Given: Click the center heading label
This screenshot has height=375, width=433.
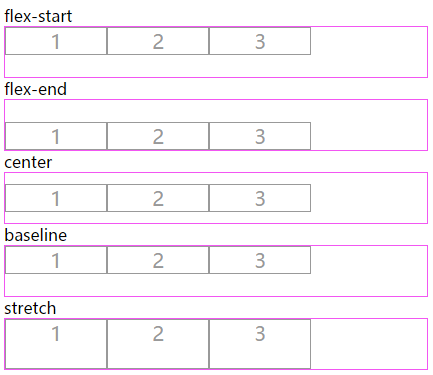Looking at the screenshot, I should pyautogui.click(x=28, y=163).
